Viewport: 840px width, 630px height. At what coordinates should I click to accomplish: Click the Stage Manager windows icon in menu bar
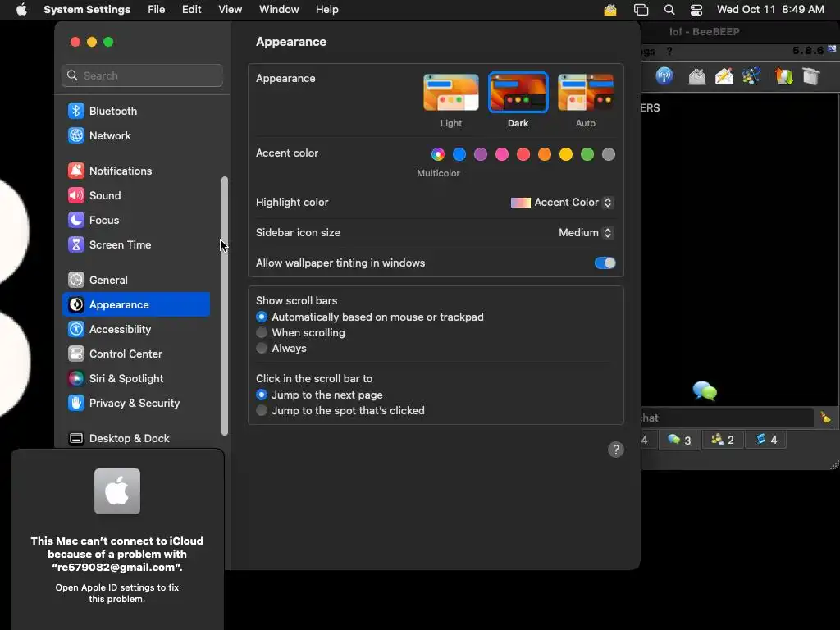pyautogui.click(x=641, y=10)
